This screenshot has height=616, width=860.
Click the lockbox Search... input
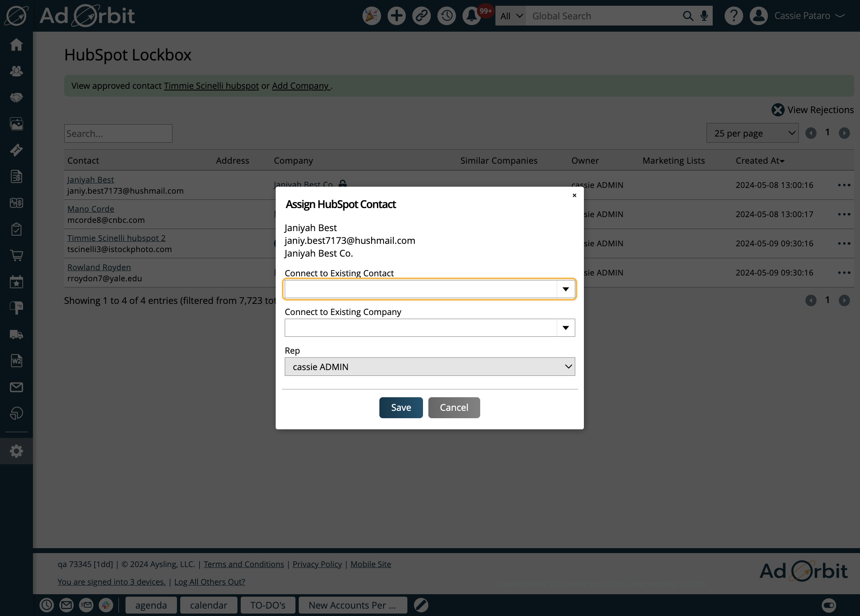point(118,133)
